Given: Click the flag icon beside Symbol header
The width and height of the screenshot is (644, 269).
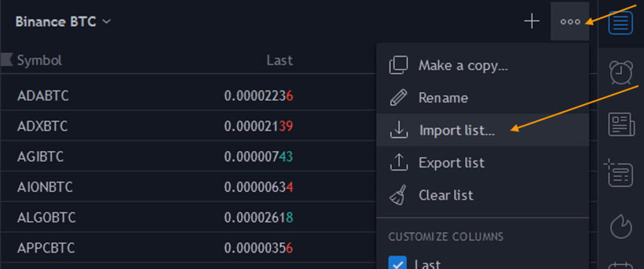Looking at the screenshot, I should point(7,59).
